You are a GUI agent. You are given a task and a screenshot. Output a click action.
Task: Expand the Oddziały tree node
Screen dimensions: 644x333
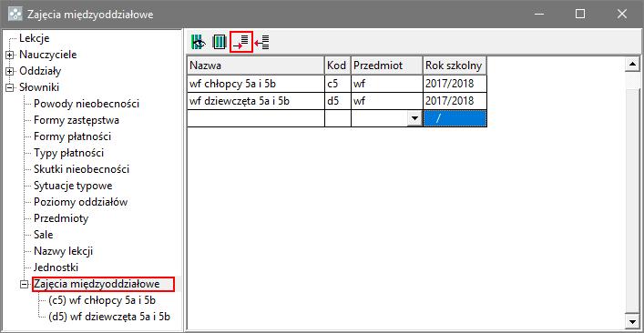(9, 71)
